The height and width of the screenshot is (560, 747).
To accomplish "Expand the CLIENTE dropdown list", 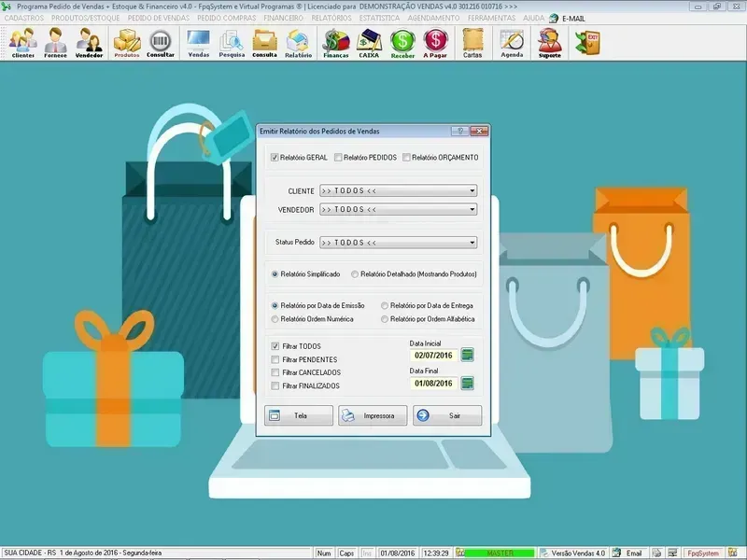I will [472, 190].
